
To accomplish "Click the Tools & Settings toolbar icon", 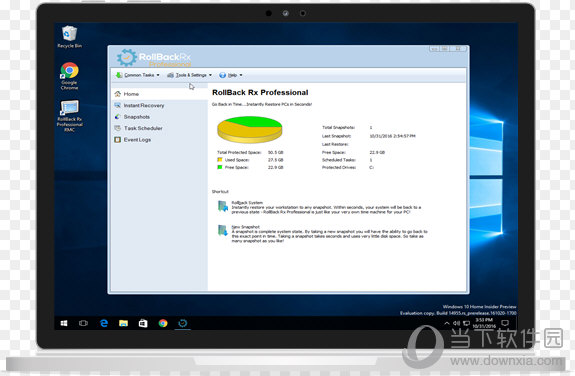I will [x=171, y=75].
